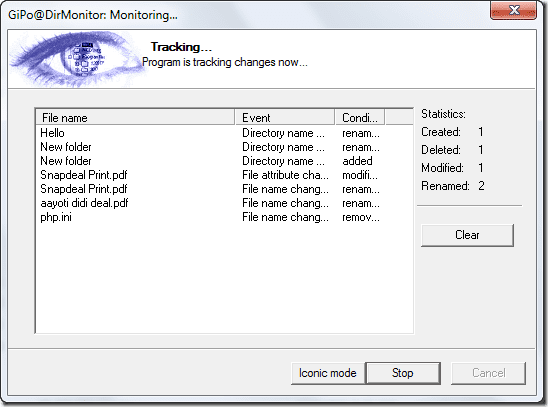Select the aayoti didi deal.pdf entry
This screenshot has width=548, height=407.
[224, 203]
